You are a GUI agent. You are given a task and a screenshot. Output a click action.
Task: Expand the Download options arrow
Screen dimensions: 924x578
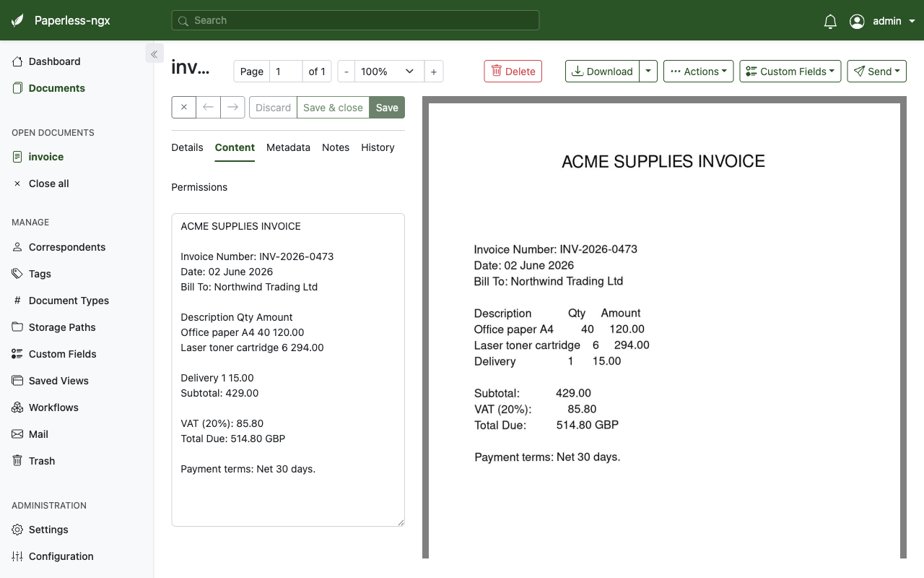648,72
